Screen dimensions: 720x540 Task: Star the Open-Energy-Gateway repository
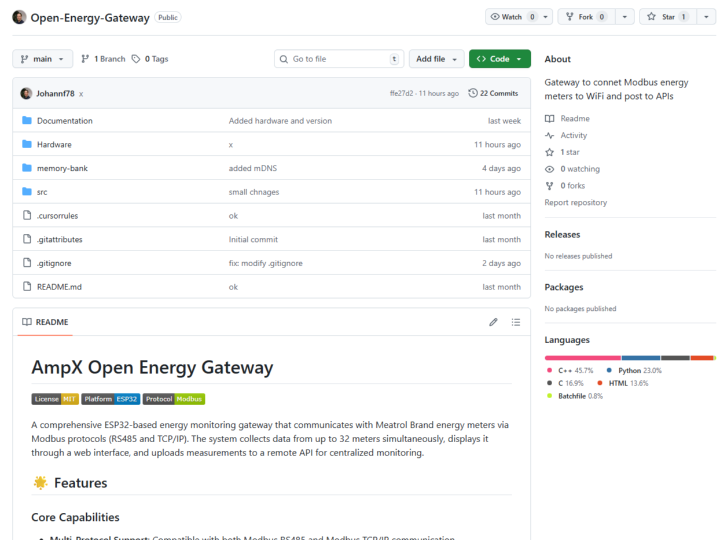[x=664, y=17]
